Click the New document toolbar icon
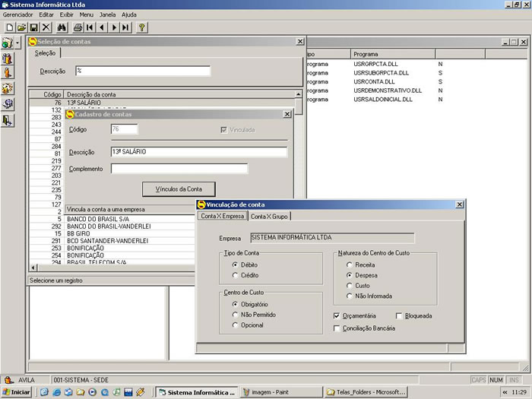 (x=10, y=27)
